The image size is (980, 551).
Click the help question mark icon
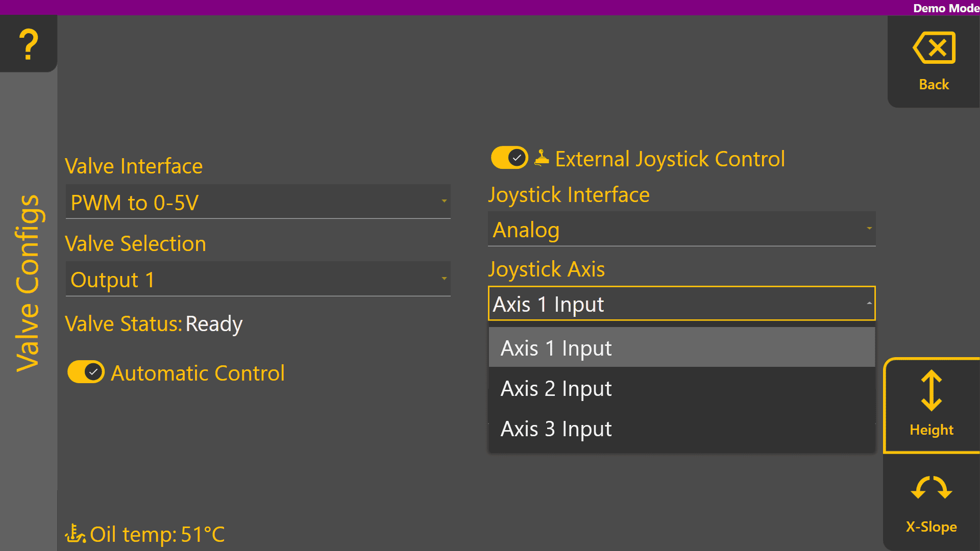(29, 44)
